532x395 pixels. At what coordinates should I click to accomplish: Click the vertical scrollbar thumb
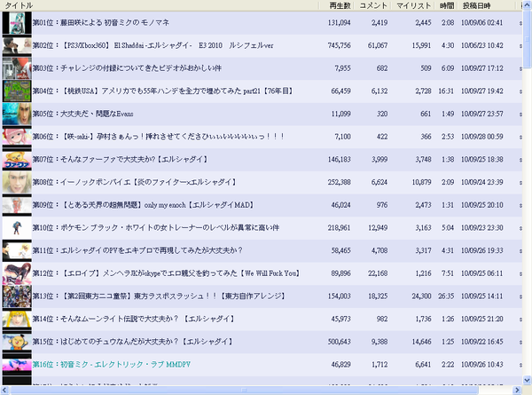click(528, 39)
